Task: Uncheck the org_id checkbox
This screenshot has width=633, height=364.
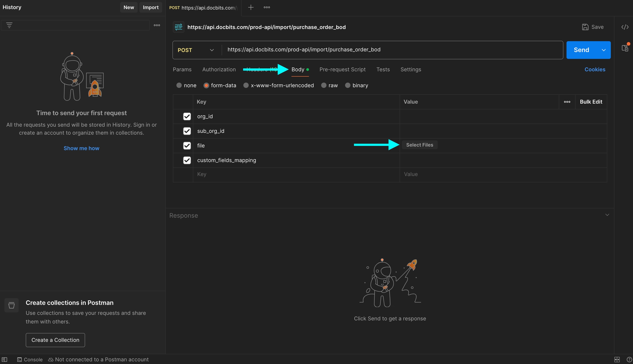Action: point(187,116)
